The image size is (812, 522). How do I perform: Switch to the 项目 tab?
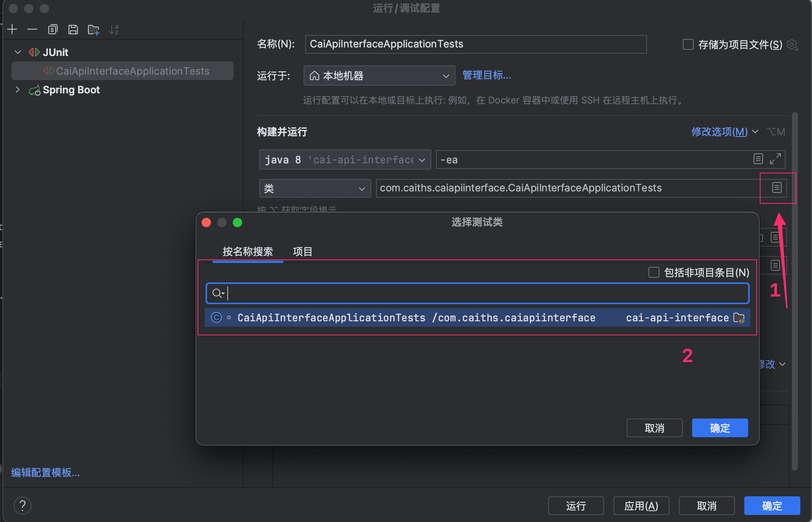[x=302, y=252]
